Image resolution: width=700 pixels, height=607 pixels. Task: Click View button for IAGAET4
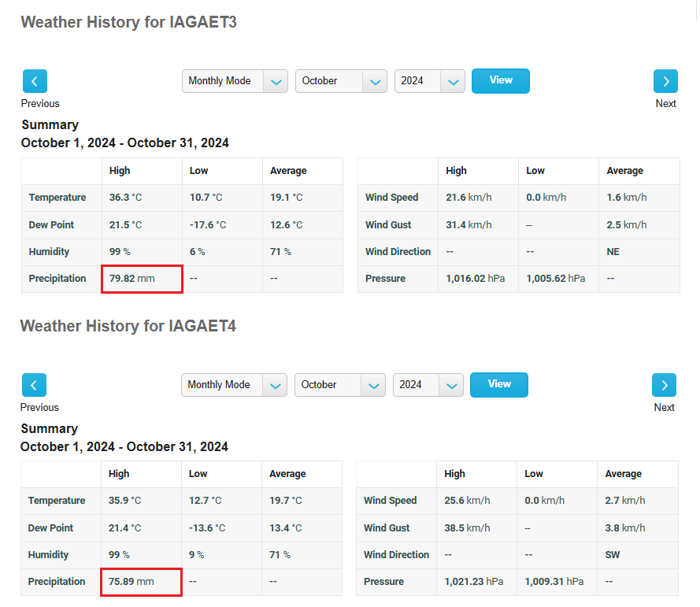pyautogui.click(x=499, y=385)
